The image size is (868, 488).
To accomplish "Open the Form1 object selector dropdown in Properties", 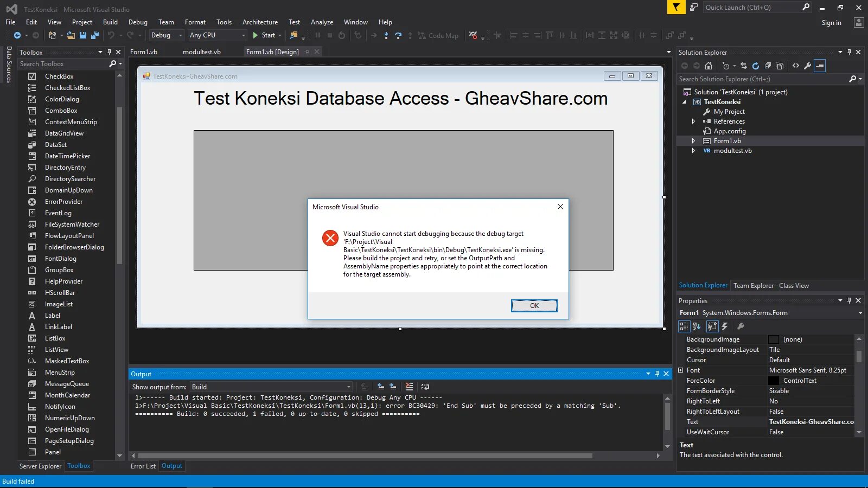I will (x=860, y=313).
